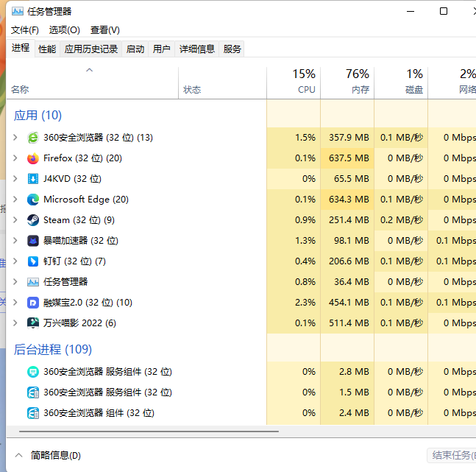
Task: Switch to the 启动 tab
Action: (135, 49)
